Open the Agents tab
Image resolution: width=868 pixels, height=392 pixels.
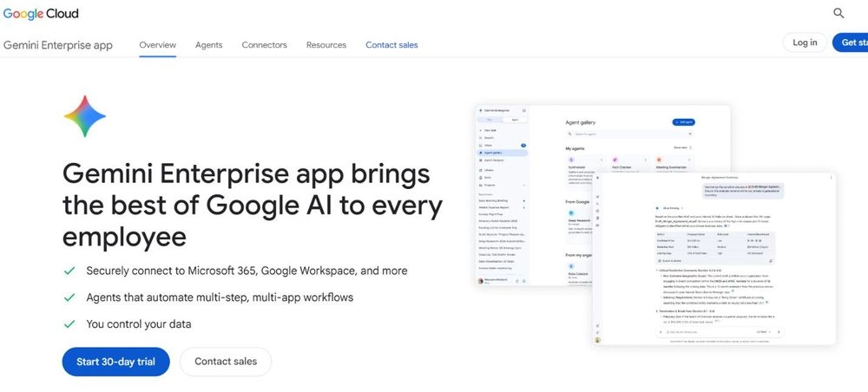point(208,45)
